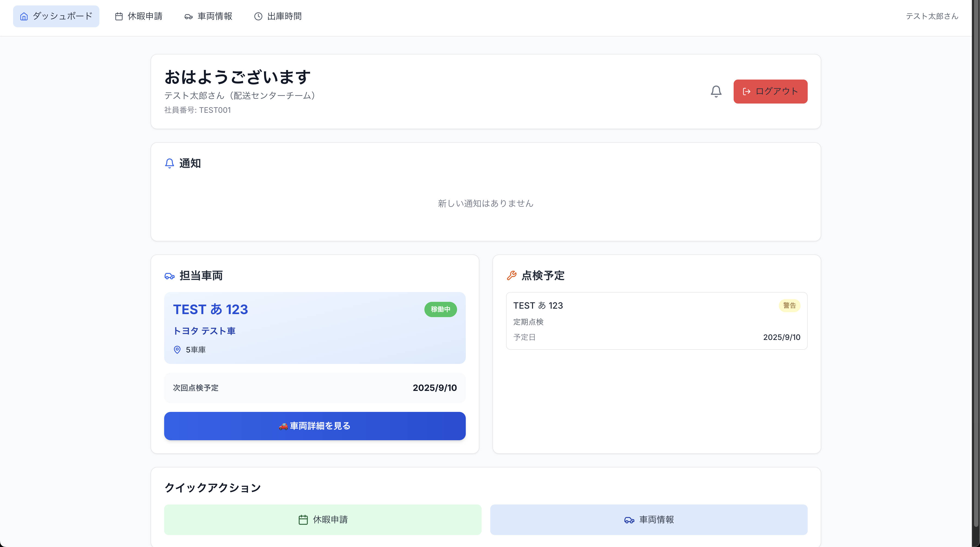The height and width of the screenshot is (547, 980).
Task: Click the TEST あ 123 blue plate heading
Action: 210,309
